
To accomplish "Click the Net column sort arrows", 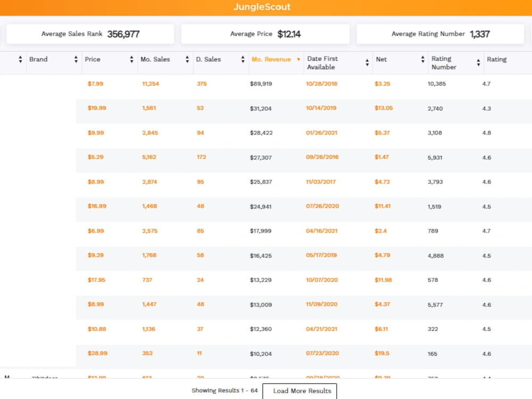I will 422,60.
